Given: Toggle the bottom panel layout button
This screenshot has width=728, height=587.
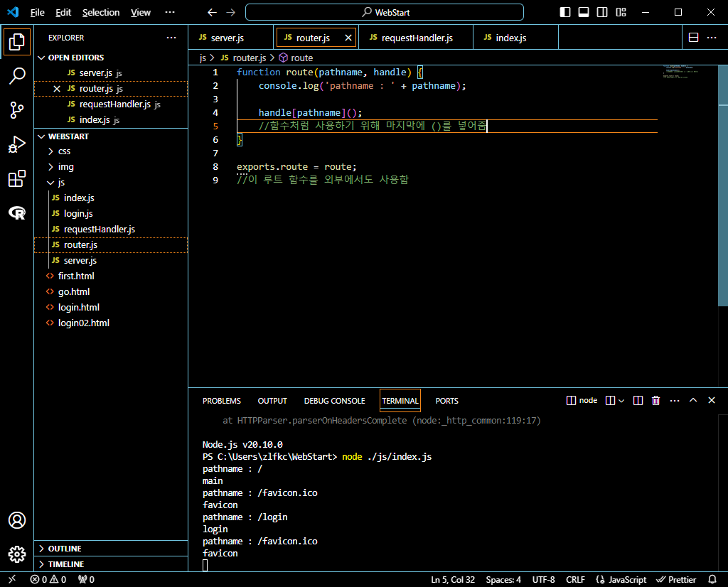Looking at the screenshot, I should coord(584,12).
